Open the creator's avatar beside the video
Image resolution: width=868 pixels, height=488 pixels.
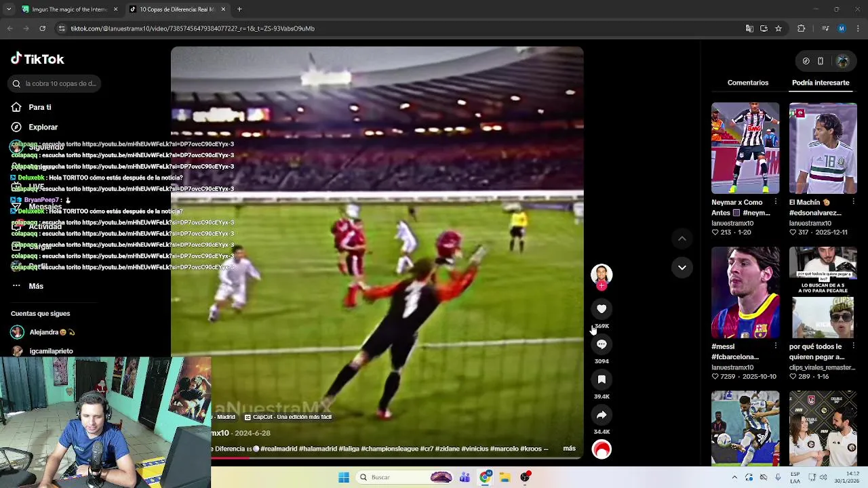coord(601,274)
